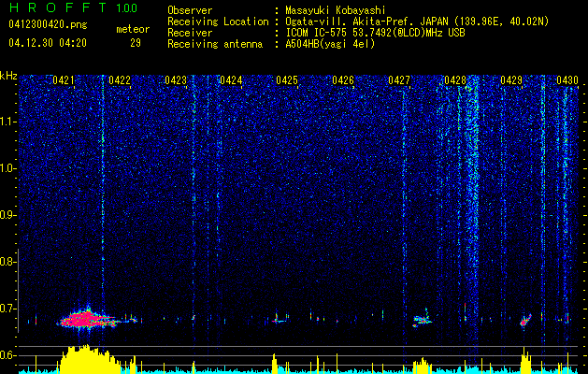
Task: Click the 0429 time marker
Action: pos(511,79)
